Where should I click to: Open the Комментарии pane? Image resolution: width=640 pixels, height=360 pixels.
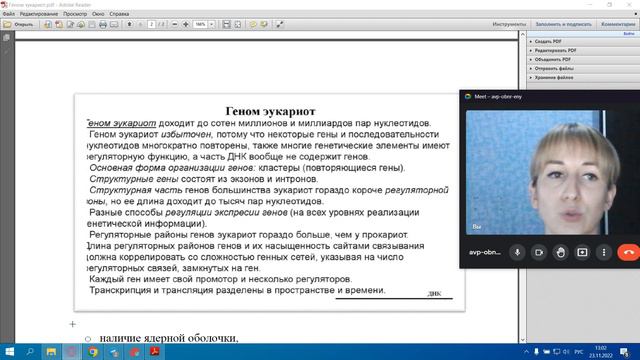click(618, 24)
